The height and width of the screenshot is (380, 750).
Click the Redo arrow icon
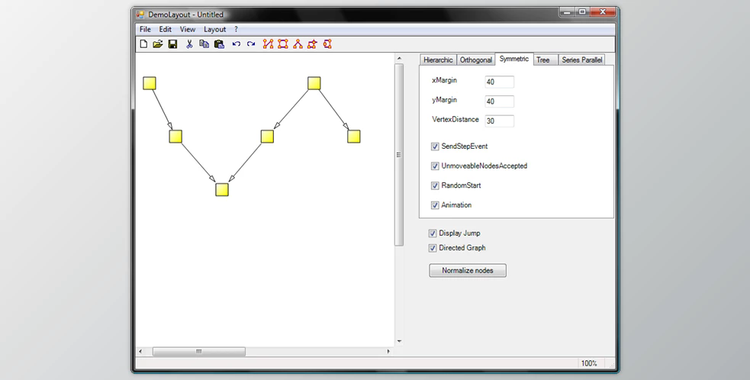click(x=251, y=44)
